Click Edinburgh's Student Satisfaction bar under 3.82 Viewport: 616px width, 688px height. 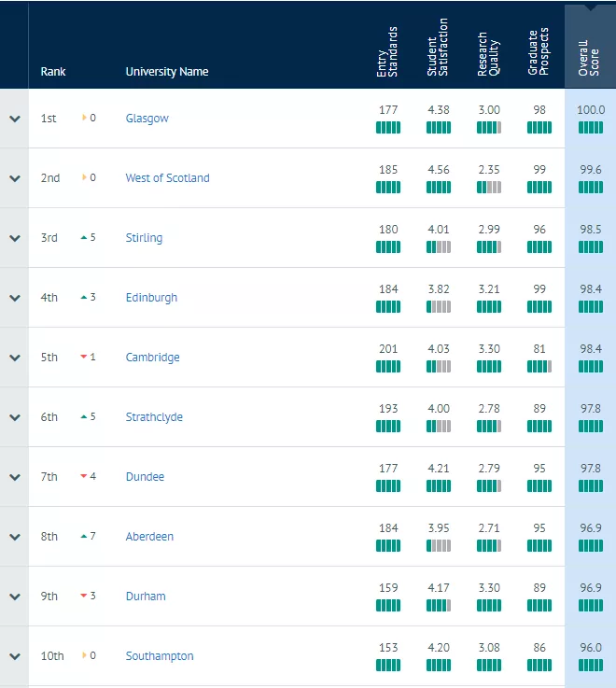(439, 307)
